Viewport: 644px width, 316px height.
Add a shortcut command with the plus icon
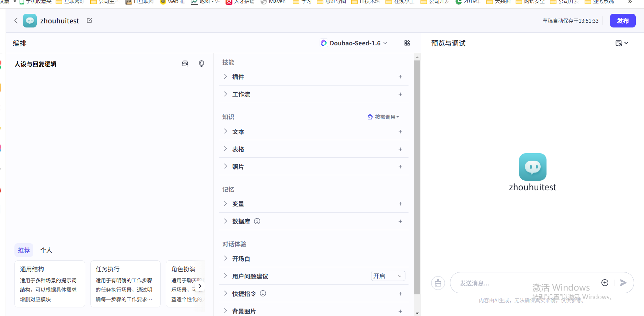[x=400, y=294]
